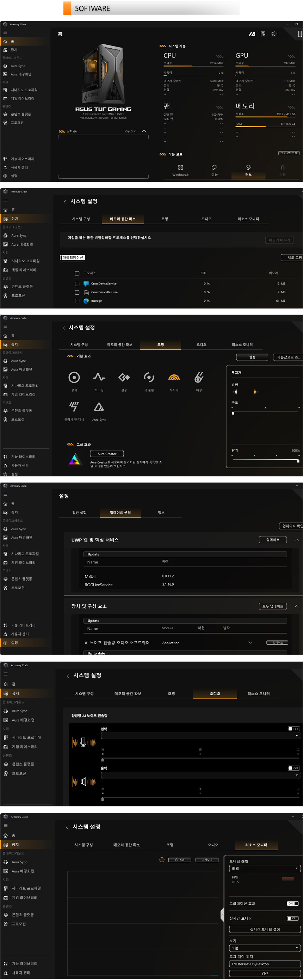This screenshot has width=303, height=980.
Task: Click the log path field C:\Users\ASUS\Desktop
Action: pyautogui.click(x=265, y=964)
